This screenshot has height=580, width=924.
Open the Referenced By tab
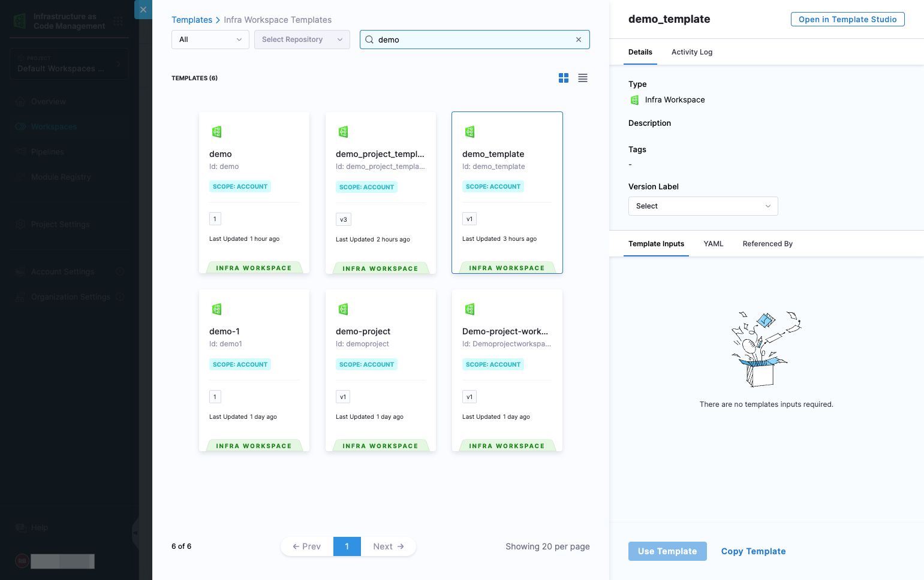[768, 244]
